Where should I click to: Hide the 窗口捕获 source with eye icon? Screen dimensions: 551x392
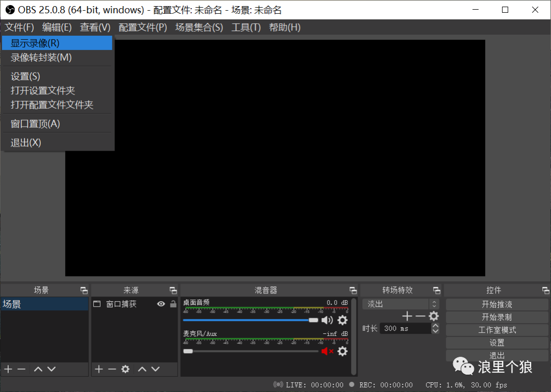161,304
